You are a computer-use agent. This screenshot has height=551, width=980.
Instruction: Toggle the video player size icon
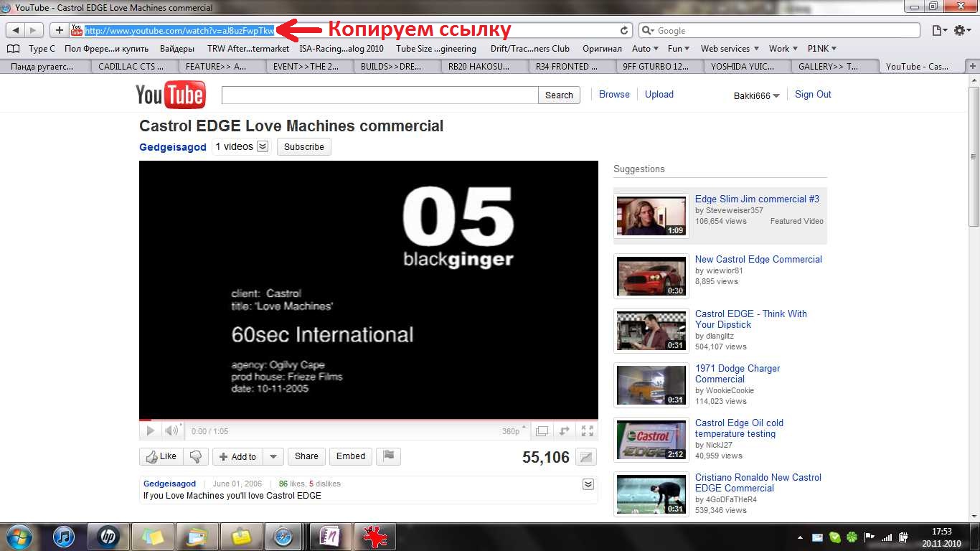[x=542, y=431]
